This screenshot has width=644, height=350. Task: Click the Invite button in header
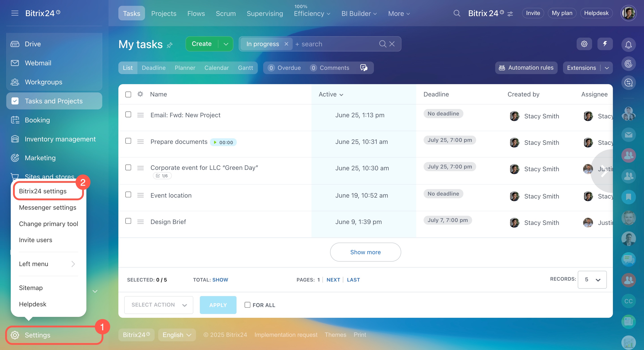pyautogui.click(x=533, y=13)
